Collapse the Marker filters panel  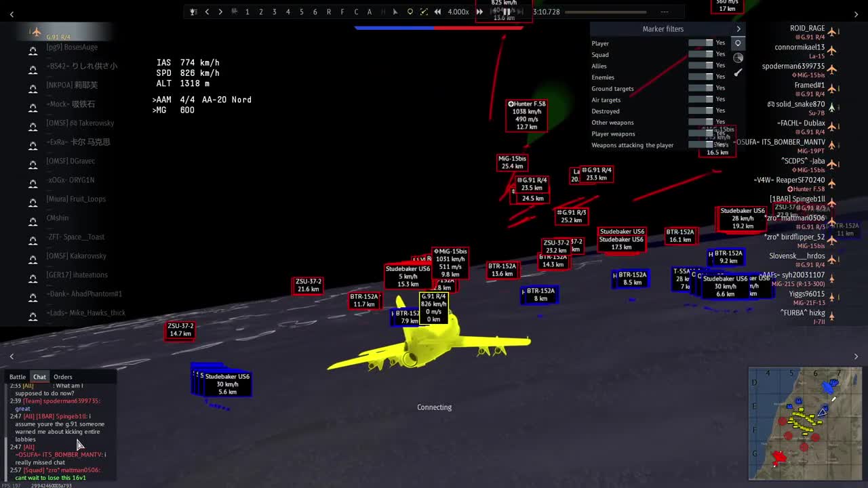pos(738,29)
